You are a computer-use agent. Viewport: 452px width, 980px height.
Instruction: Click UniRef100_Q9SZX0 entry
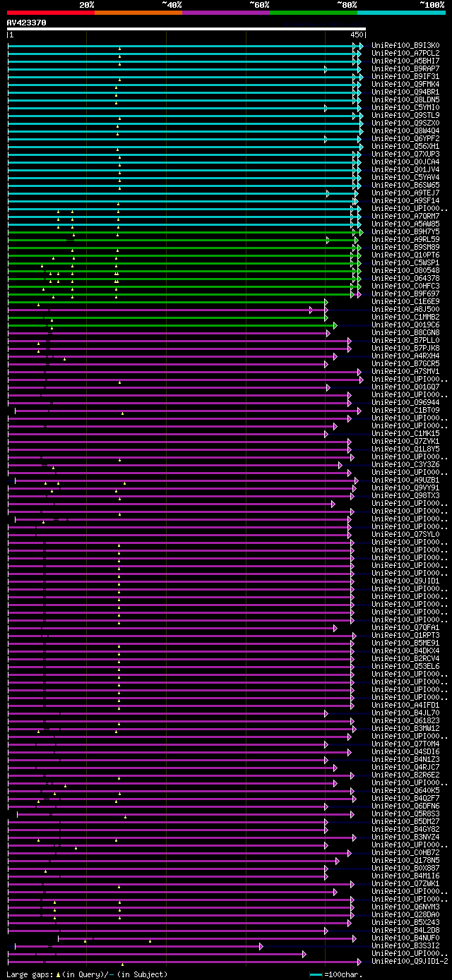[x=406, y=123]
